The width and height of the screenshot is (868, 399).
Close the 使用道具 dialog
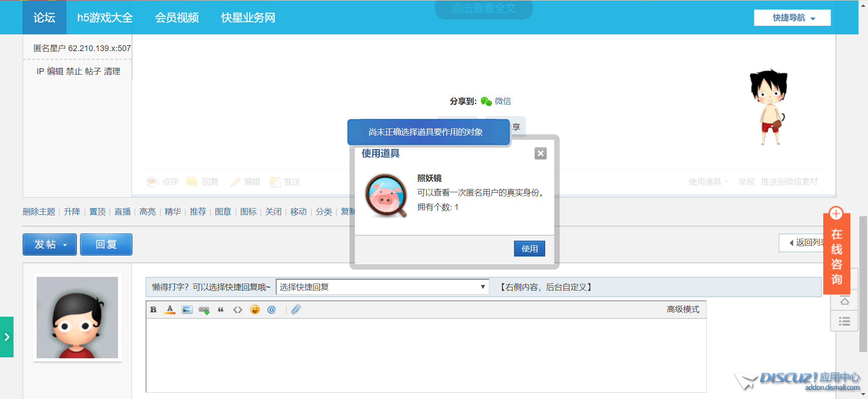point(541,153)
